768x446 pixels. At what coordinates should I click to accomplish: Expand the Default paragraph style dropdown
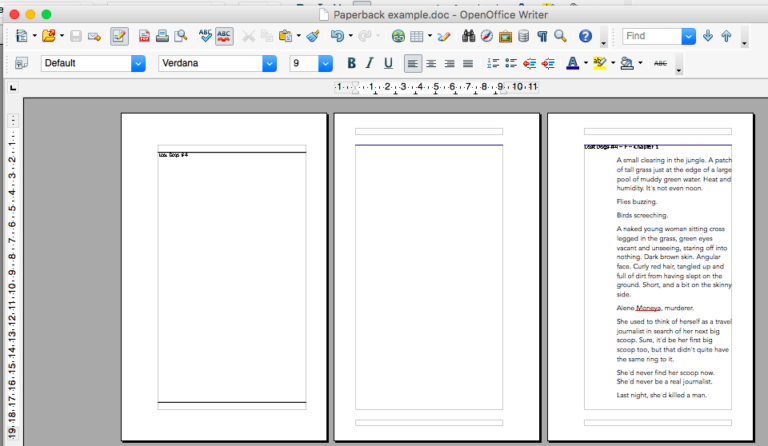138,64
